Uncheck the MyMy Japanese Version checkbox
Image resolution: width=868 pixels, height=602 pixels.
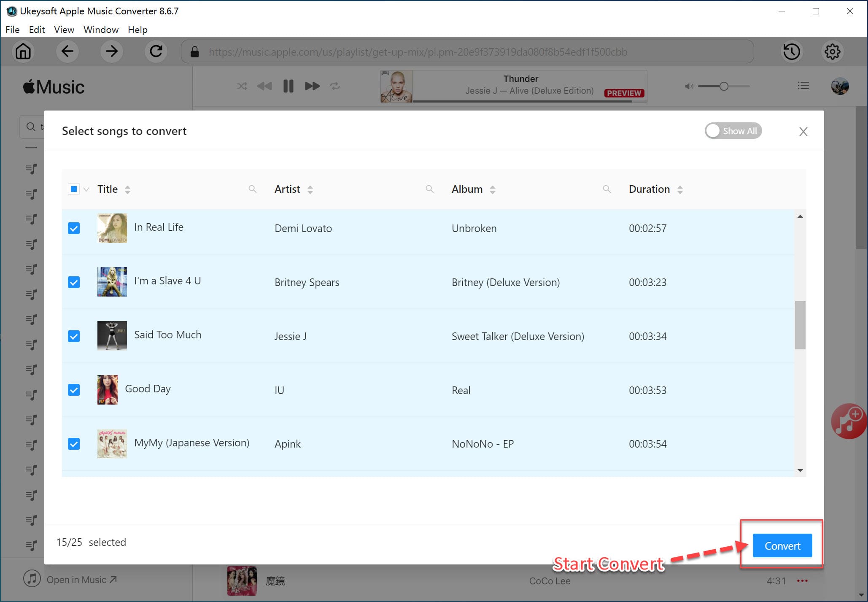click(74, 443)
